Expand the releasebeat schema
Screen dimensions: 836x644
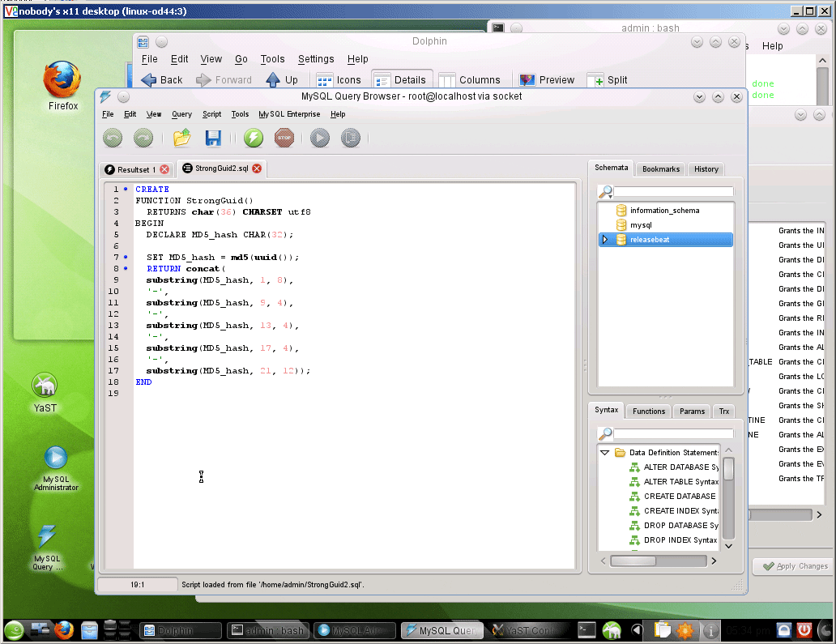(604, 240)
